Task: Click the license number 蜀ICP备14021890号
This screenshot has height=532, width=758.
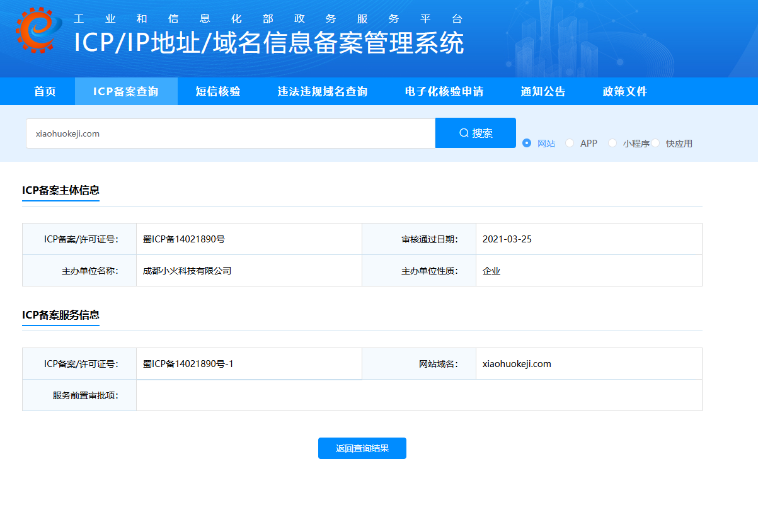Action: click(183, 239)
